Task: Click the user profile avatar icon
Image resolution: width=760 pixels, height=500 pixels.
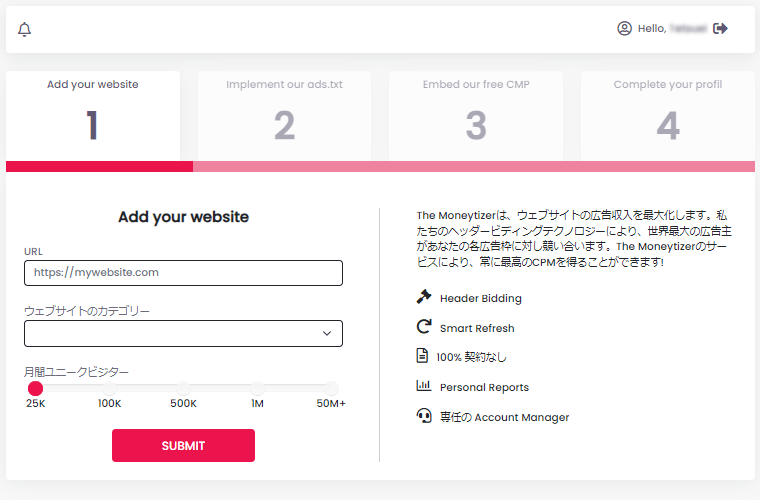Action: [x=624, y=29]
